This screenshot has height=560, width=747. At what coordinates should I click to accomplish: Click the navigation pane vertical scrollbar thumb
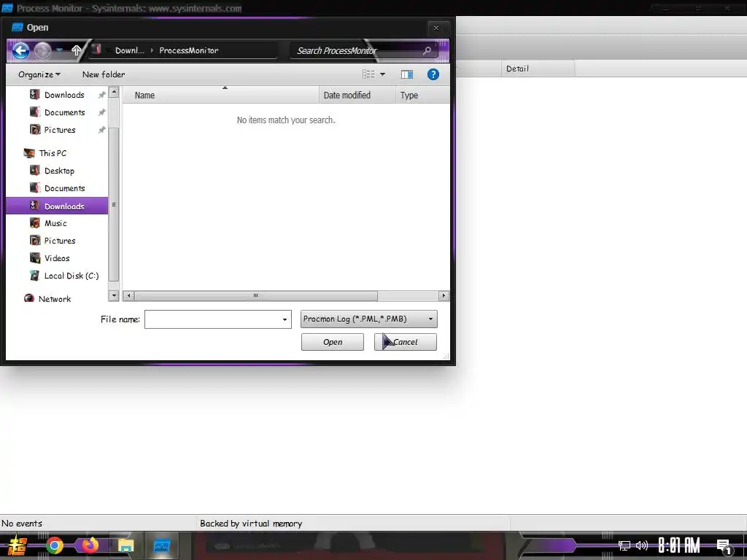tap(114, 204)
